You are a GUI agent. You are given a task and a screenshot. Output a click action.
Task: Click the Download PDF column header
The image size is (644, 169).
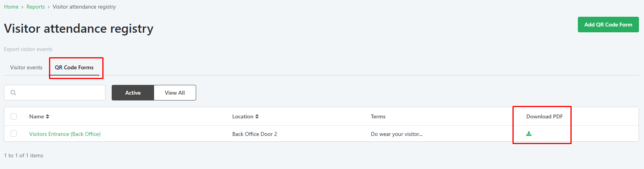point(544,116)
